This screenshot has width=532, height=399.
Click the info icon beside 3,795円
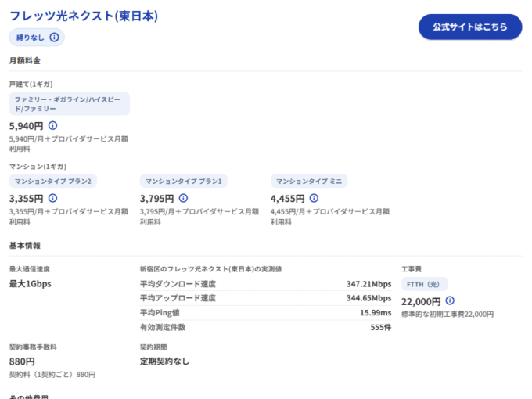(x=183, y=198)
